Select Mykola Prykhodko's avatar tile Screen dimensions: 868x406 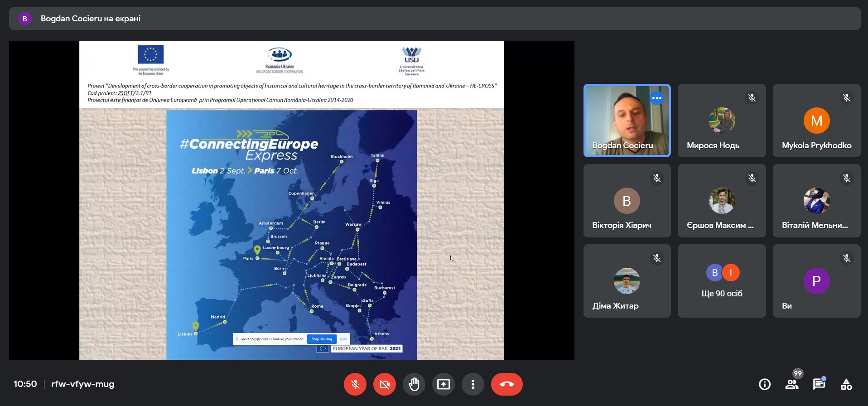[816, 121]
